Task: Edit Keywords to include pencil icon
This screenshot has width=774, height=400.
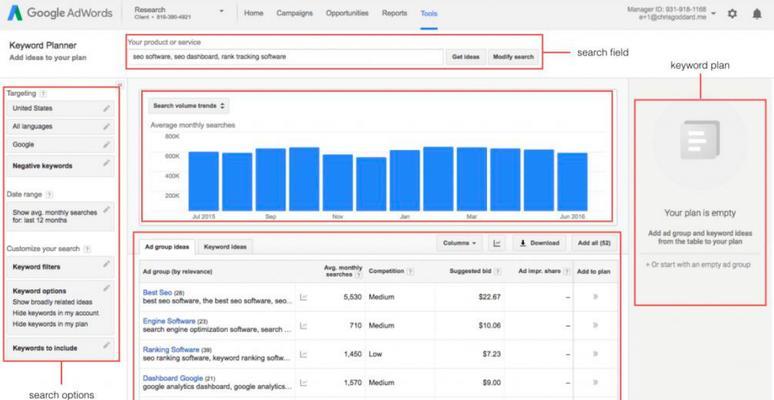Action: pos(106,345)
